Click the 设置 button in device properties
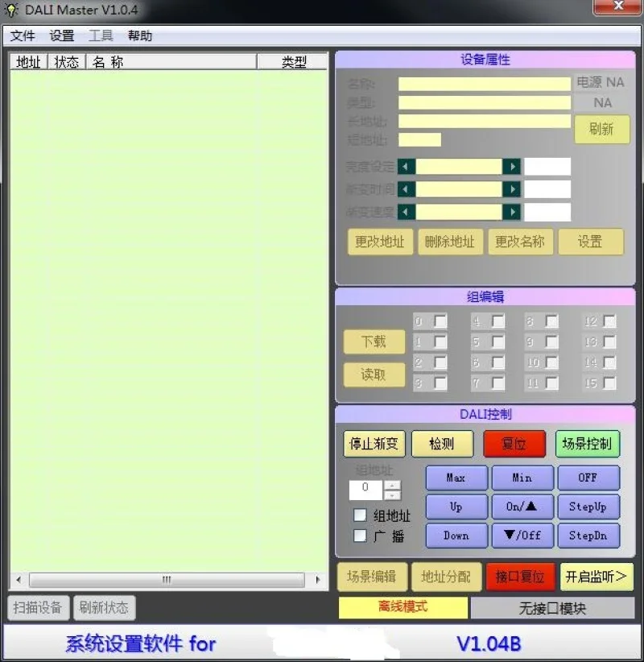644x662 pixels. click(591, 242)
